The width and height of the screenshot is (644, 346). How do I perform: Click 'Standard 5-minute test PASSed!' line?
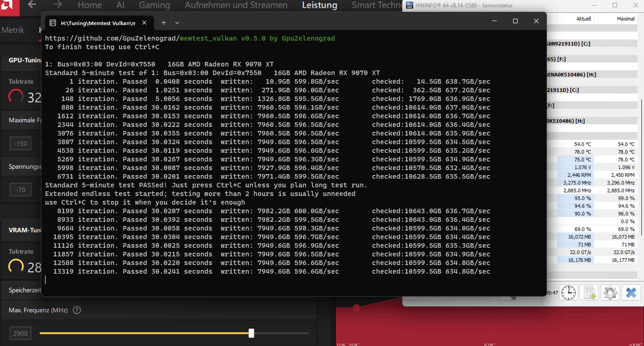pyautogui.click(x=206, y=185)
